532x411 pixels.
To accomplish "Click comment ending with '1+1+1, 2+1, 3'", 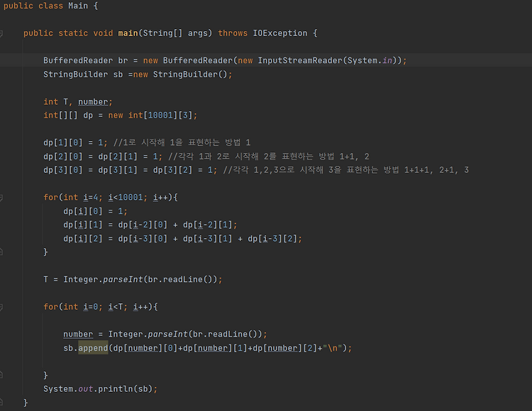I will [346, 170].
